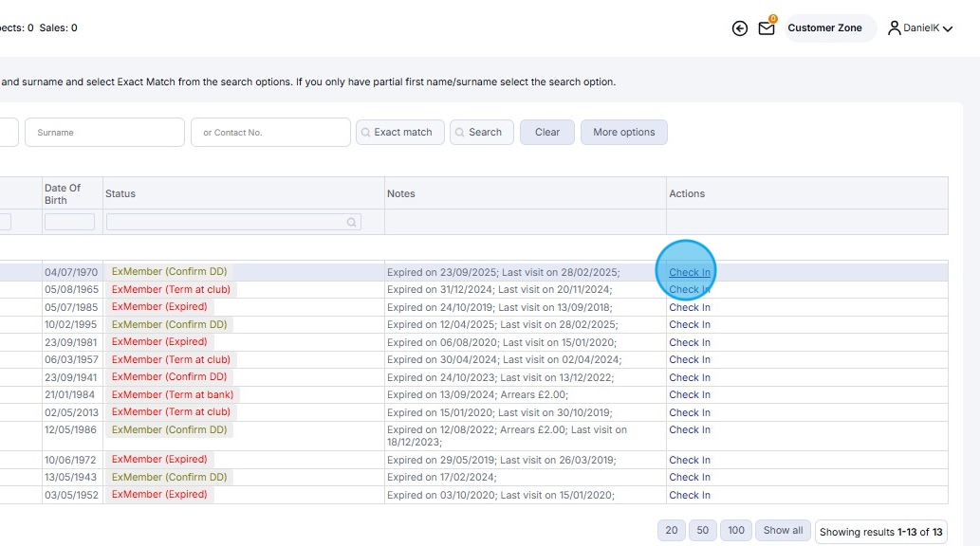Click note Expired on 12/08/2022 Arrears
The image size is (980, 546).
pyautogui.click(x=507, y=435)
